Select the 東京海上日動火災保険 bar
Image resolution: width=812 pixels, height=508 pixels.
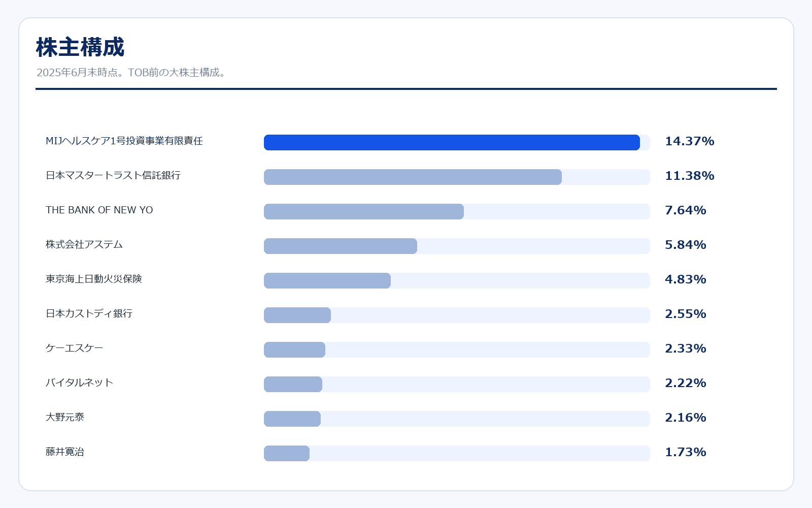327,281
